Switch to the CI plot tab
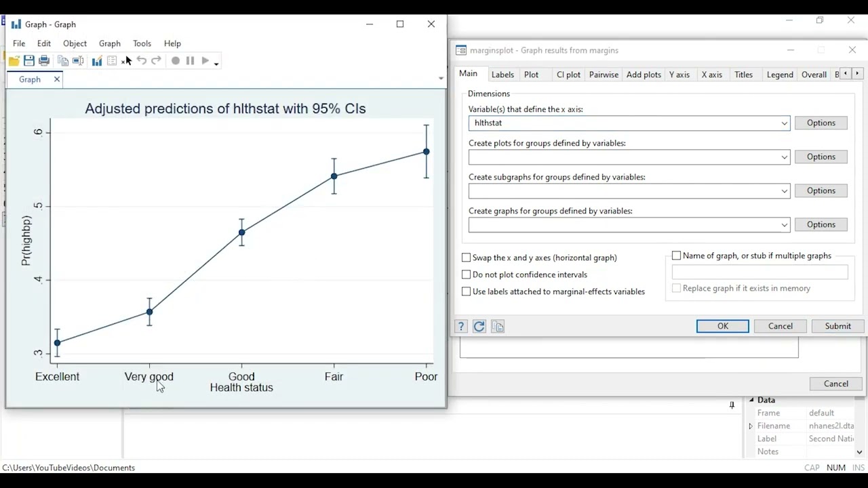 (568, 75)
